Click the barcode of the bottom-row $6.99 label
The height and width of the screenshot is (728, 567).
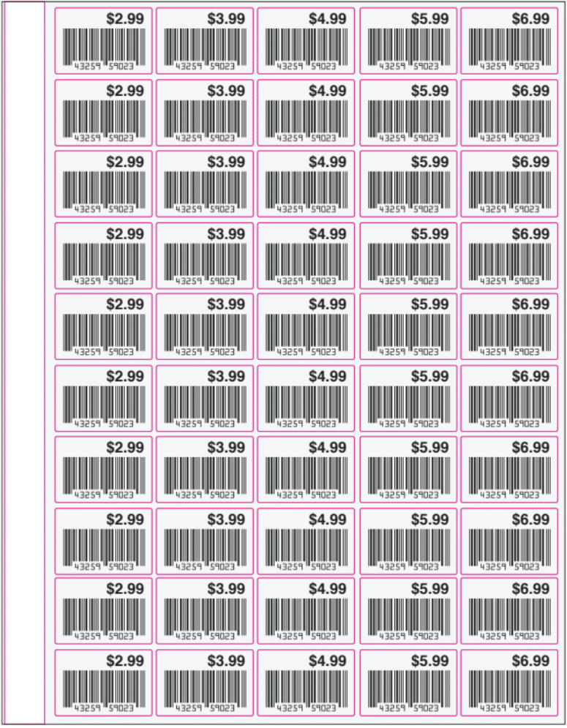point(509,691)
